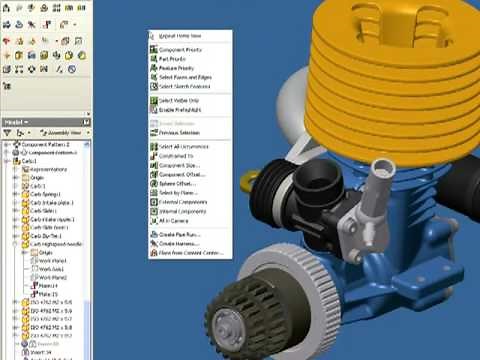480x360 pixels.
Task: Choose Create Harness... in the menu
Action: tap(190, 244)
